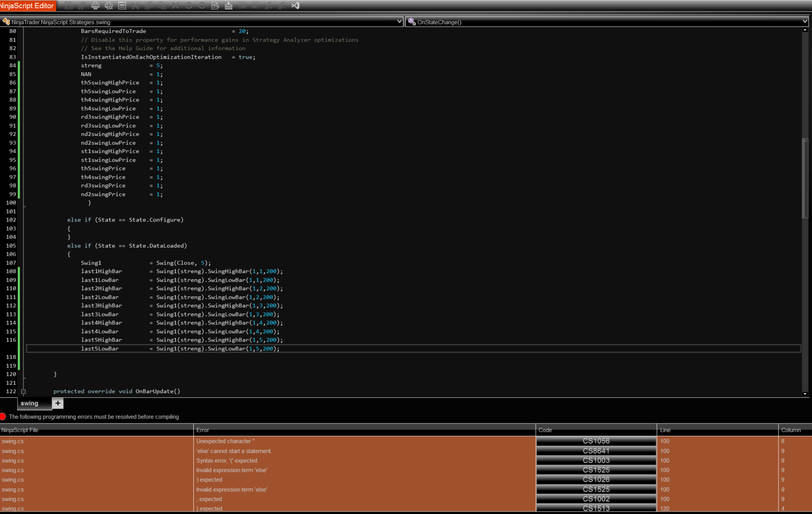
Task: Add a new tab with the plus button
Action: [58, 403]
